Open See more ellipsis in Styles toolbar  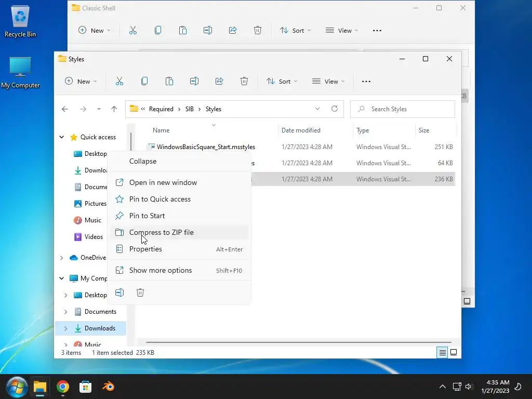coord(366,82)
